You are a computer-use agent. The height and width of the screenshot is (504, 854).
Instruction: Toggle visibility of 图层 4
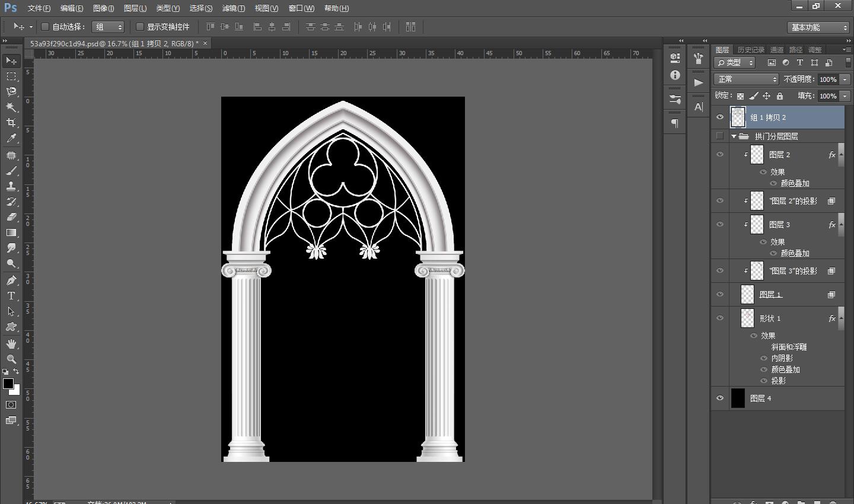(x=720, y=398)
